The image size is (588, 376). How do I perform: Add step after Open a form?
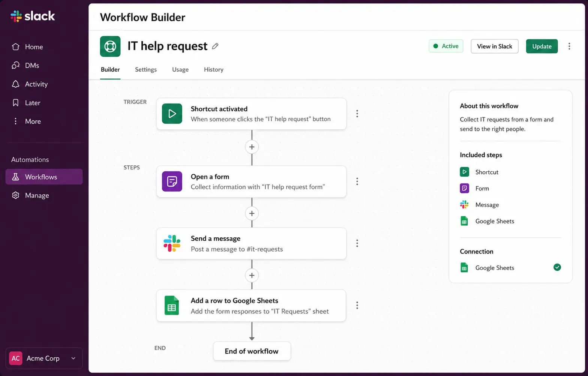[x=252, y=214]
